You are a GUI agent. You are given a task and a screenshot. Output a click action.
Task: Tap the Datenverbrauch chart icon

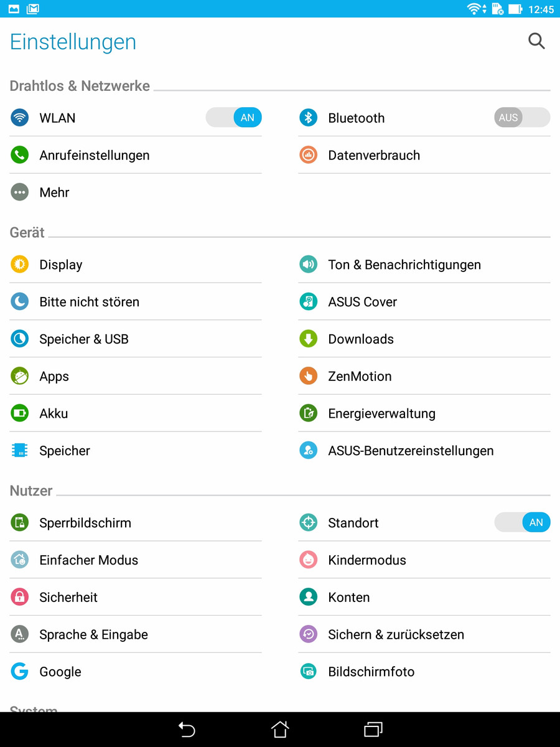click(308, 155)
